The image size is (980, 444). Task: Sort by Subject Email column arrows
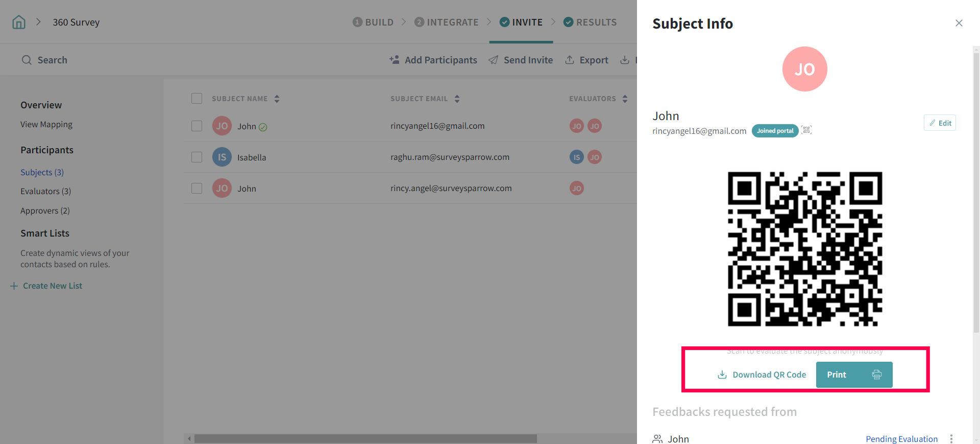(x=457, y=99)
